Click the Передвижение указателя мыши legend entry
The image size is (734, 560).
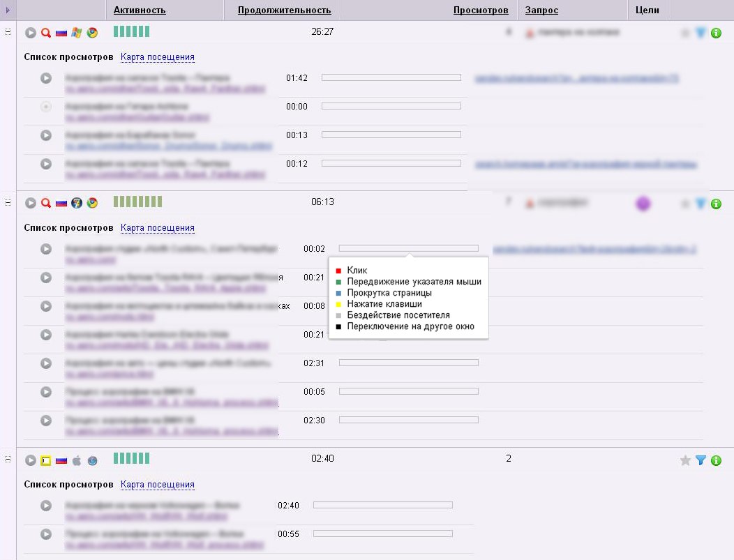[409, 282]
